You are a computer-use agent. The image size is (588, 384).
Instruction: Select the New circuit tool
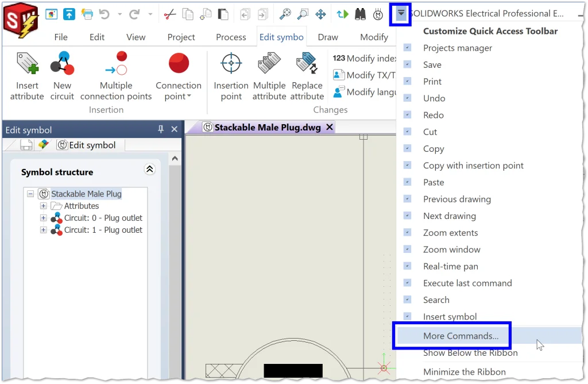pos(62,76)
